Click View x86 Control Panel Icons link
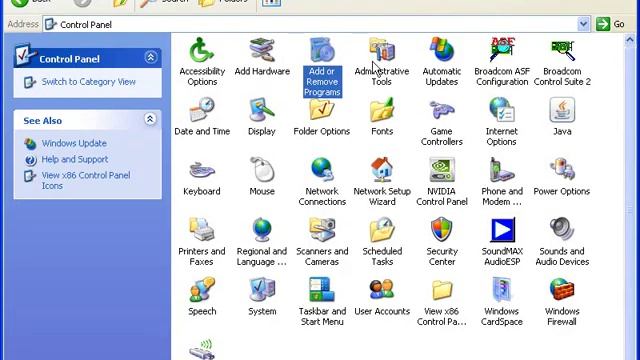 (86, 180)
